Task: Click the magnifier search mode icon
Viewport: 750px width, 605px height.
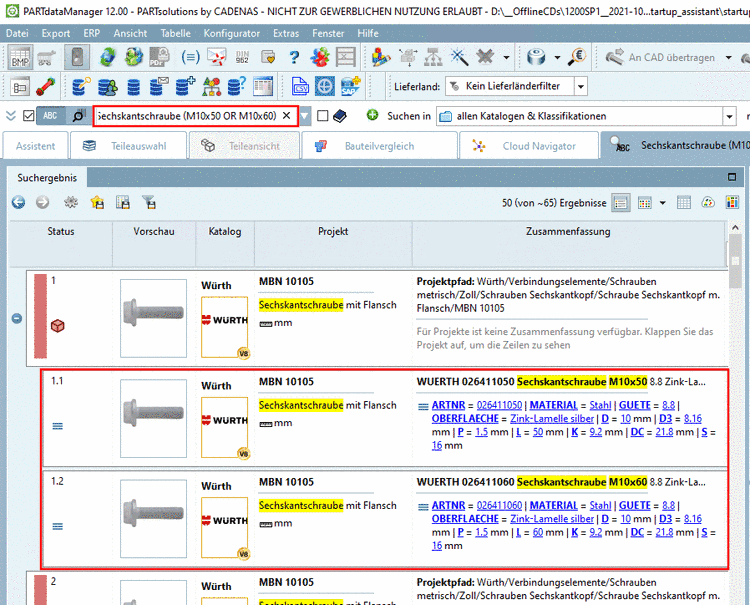Action: (x=78, y=116)
